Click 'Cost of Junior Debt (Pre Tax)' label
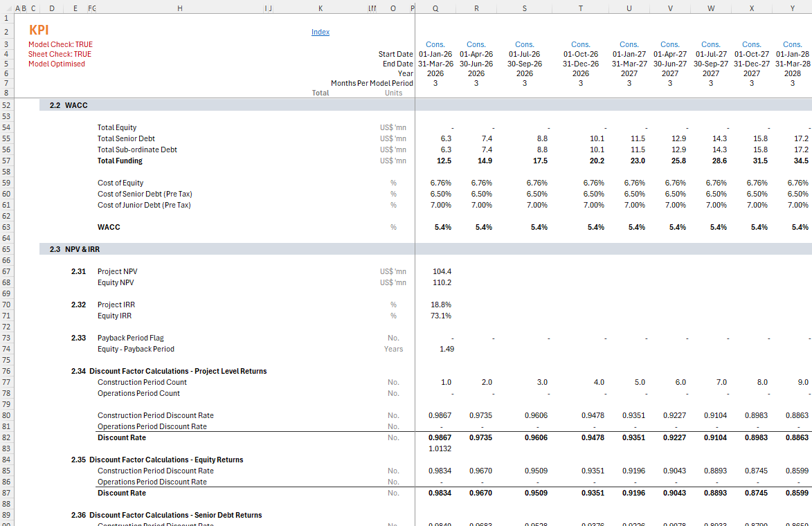This screenshot has height=526, width=812. click(x=144, y=205)
